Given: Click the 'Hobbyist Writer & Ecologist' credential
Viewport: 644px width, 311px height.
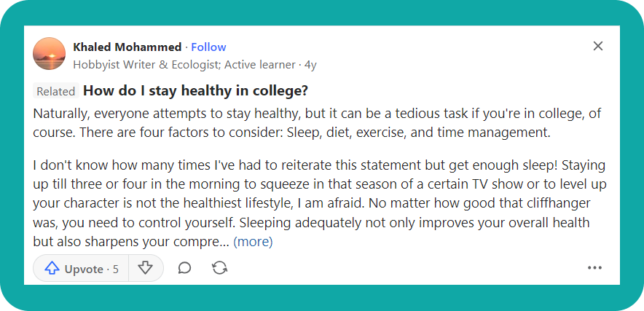Looking at the screenshot, I should coord(145,64).
